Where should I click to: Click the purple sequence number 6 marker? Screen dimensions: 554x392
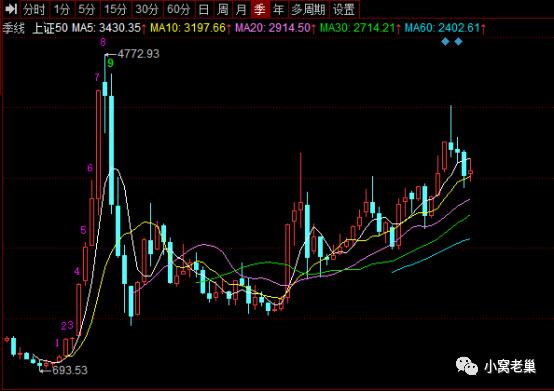[90, 168]
